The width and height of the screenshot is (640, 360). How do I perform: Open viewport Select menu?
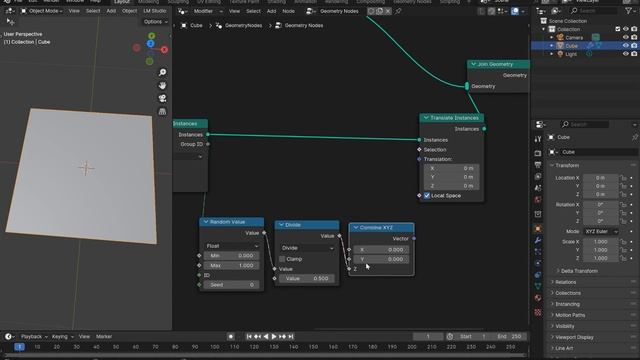pyautogui.click(x=93, y=11)
